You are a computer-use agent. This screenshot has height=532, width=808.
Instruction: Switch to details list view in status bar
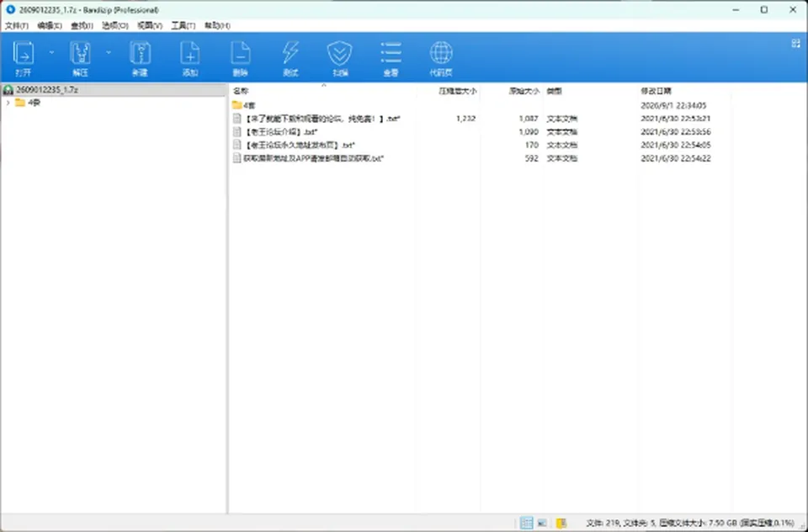coord(526,523)
